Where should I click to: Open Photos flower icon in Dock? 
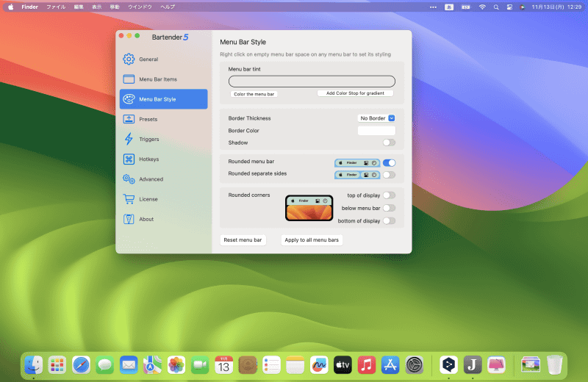[x=176, y=365]
